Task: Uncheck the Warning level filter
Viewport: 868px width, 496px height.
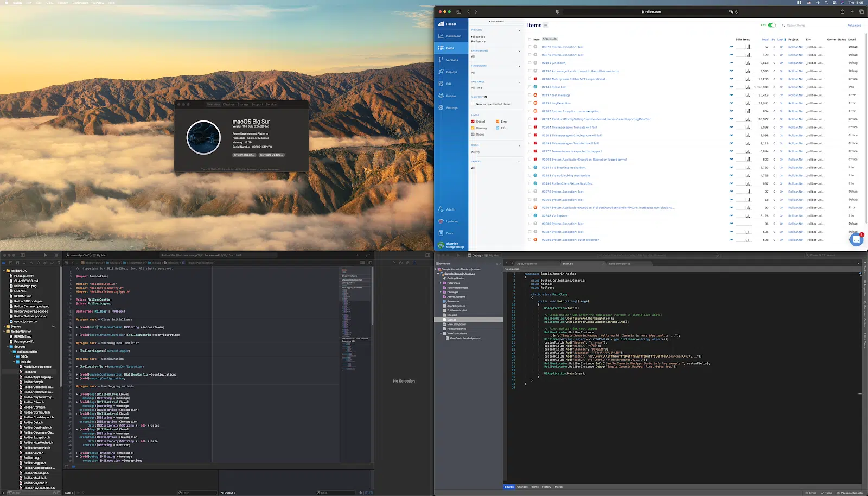Action: (473, 128)
